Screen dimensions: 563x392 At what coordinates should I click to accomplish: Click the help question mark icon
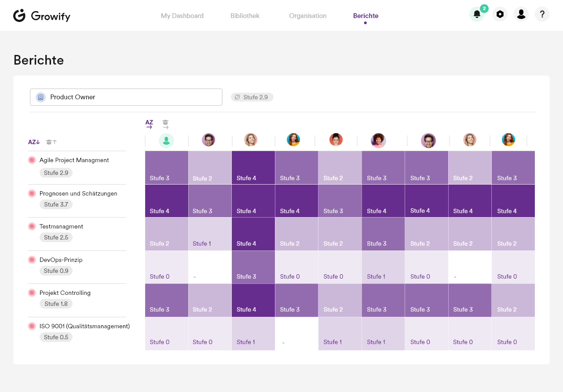(542, 15)
